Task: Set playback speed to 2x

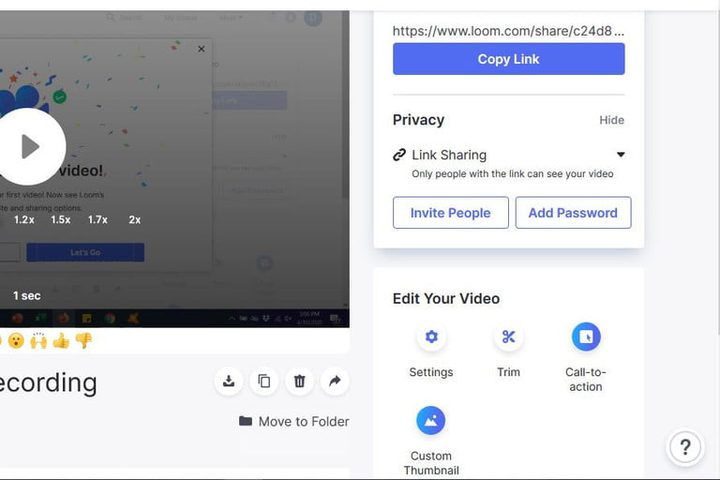Action: click(135, 220)
